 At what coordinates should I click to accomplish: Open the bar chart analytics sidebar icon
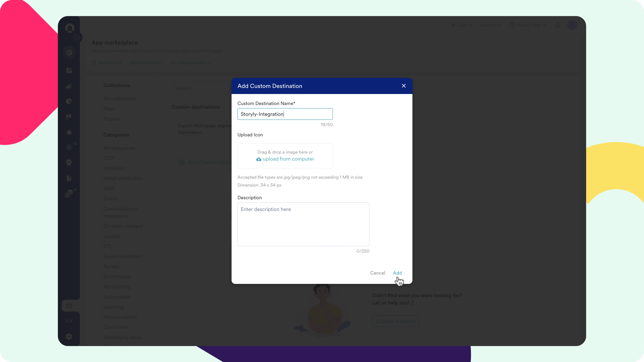point(69,86)
